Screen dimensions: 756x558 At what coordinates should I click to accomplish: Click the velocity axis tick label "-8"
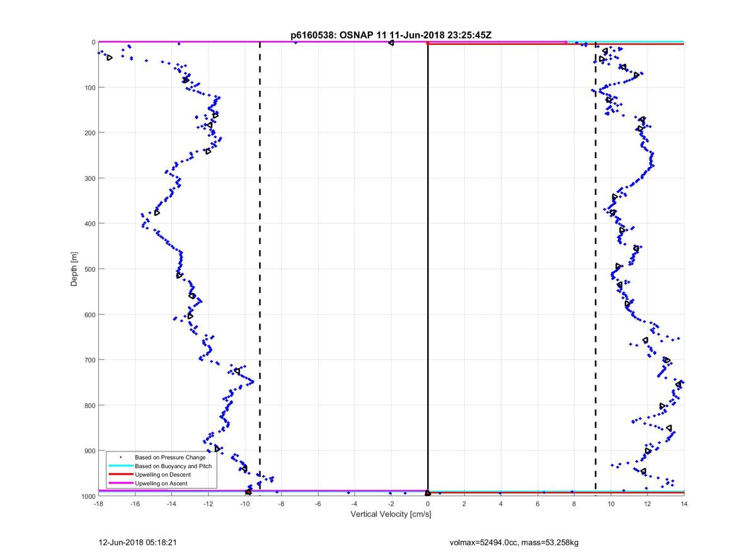281,504
